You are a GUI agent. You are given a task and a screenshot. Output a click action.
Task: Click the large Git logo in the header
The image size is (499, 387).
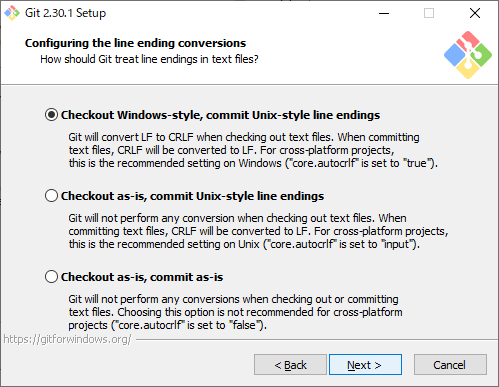pos(468,55)
